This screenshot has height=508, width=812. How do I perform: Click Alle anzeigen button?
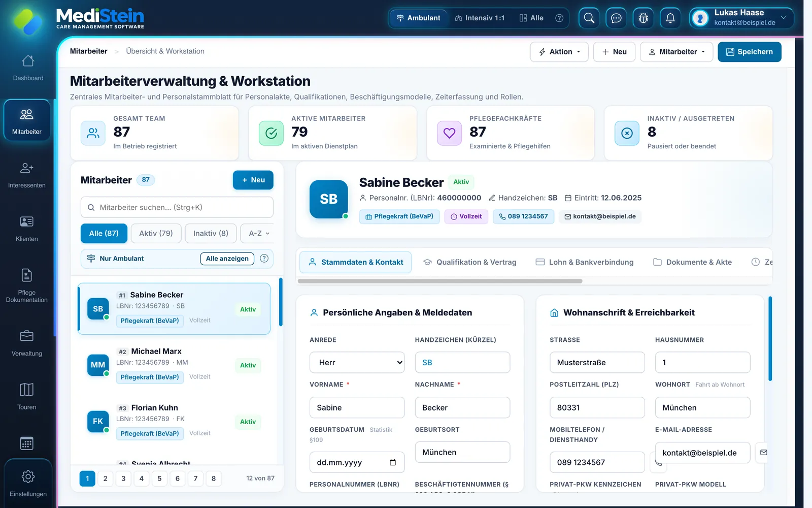pyautogui.click(x=227, y=259)
